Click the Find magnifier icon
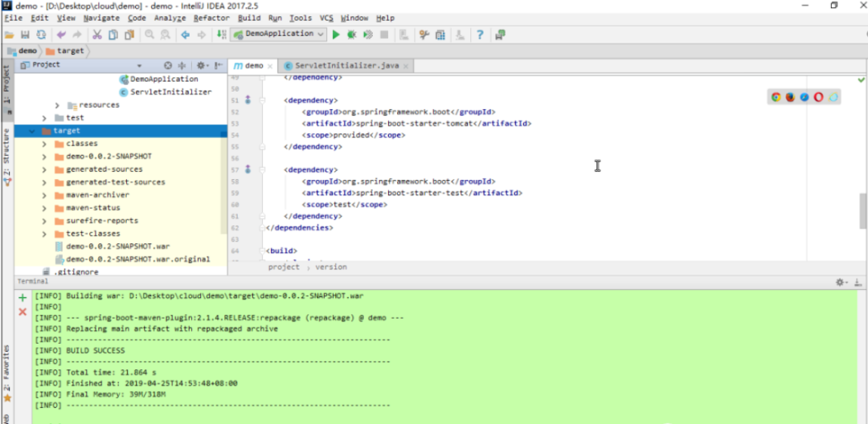This screenshot has height=424, width=868. [149, 35]
